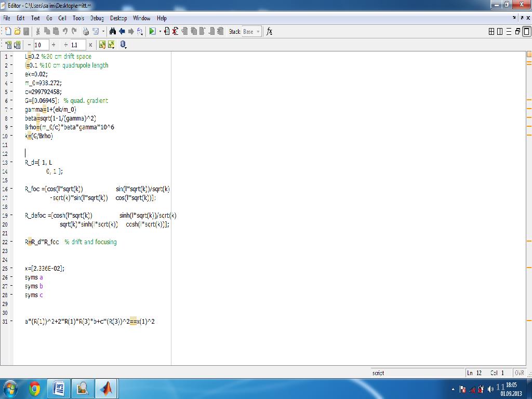Open the Debug menu

click(x=97, y=18)
